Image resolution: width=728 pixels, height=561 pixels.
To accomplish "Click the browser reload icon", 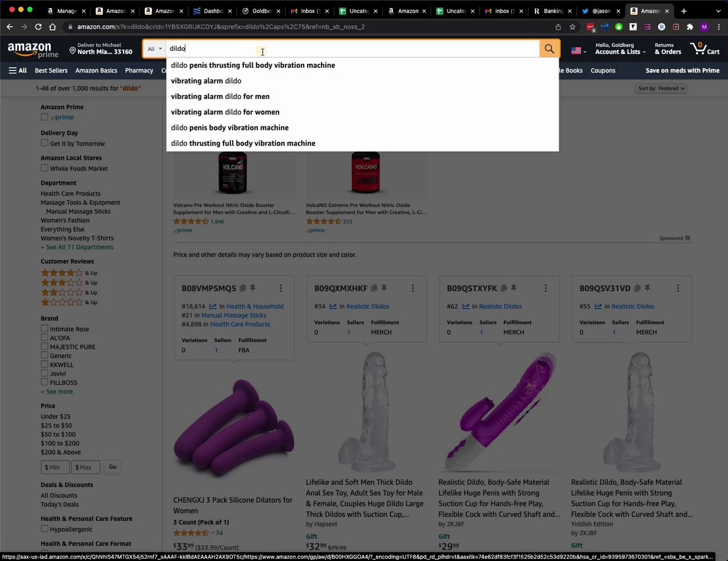I will [x=38, y=27].
